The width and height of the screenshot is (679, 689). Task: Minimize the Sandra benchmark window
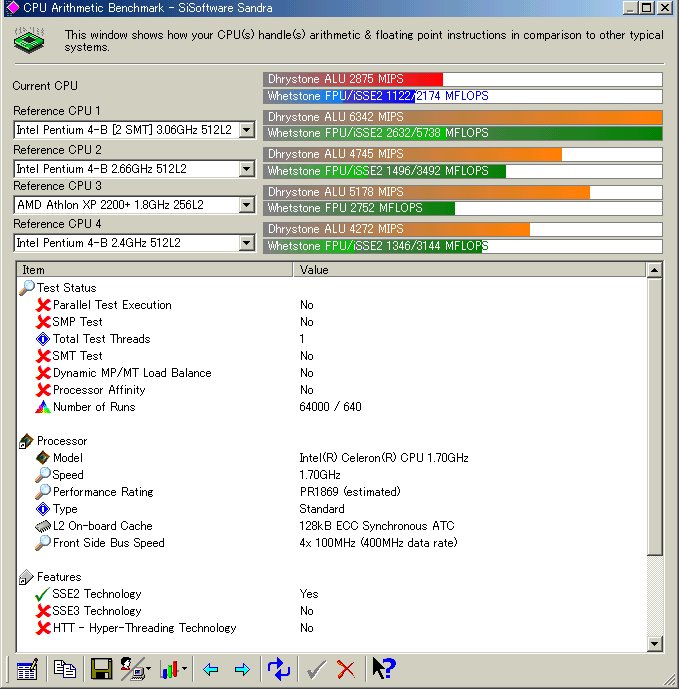(x=631, y=7)
